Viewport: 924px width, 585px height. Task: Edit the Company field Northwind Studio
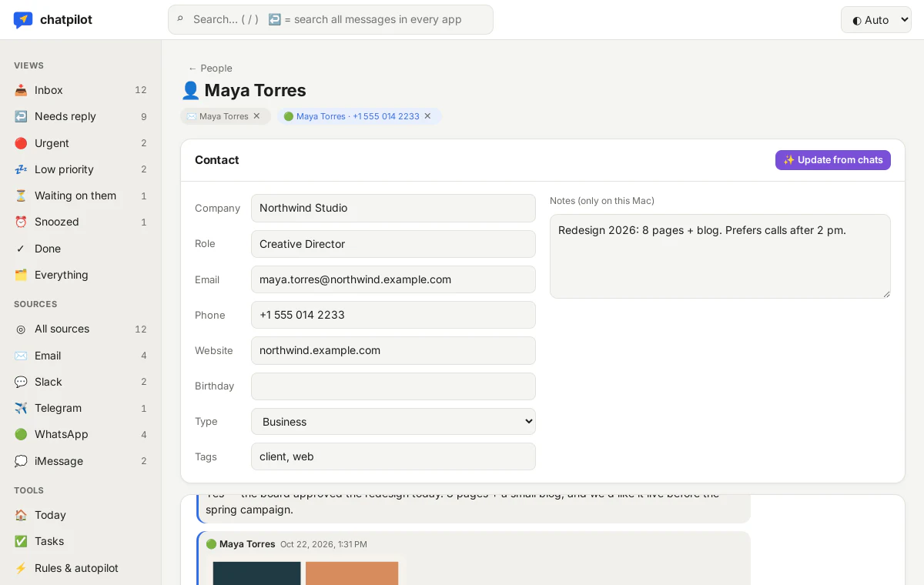(393, 208)
